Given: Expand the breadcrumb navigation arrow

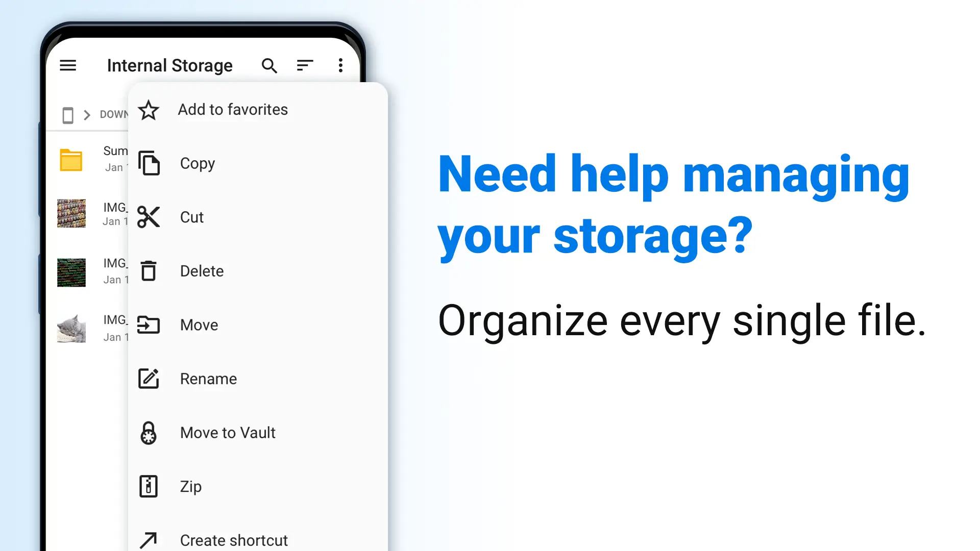Looking at the screenshot, I should click(x=86, y=114).
